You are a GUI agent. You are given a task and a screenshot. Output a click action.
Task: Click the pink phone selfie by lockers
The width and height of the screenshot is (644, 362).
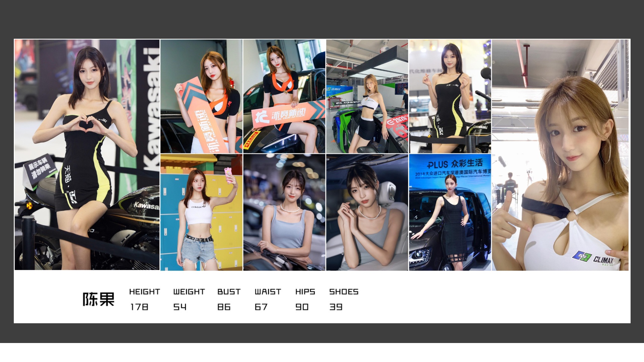pos(201,212)
